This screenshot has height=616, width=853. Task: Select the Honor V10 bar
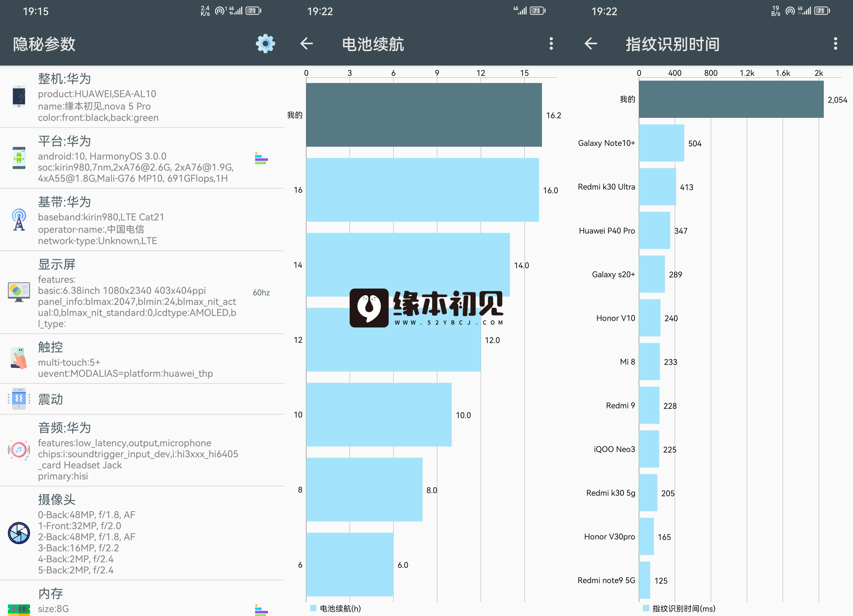click(x=649, y=318)
